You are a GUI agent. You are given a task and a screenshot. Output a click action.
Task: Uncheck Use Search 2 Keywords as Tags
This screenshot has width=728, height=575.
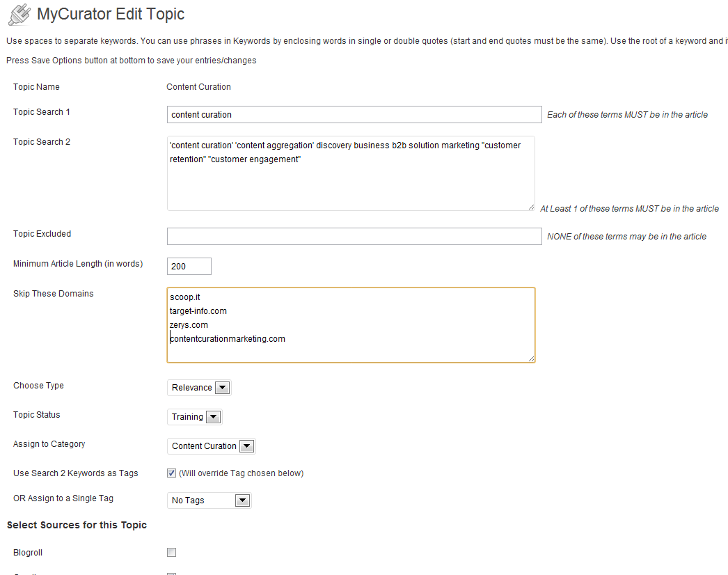point(172,473)
